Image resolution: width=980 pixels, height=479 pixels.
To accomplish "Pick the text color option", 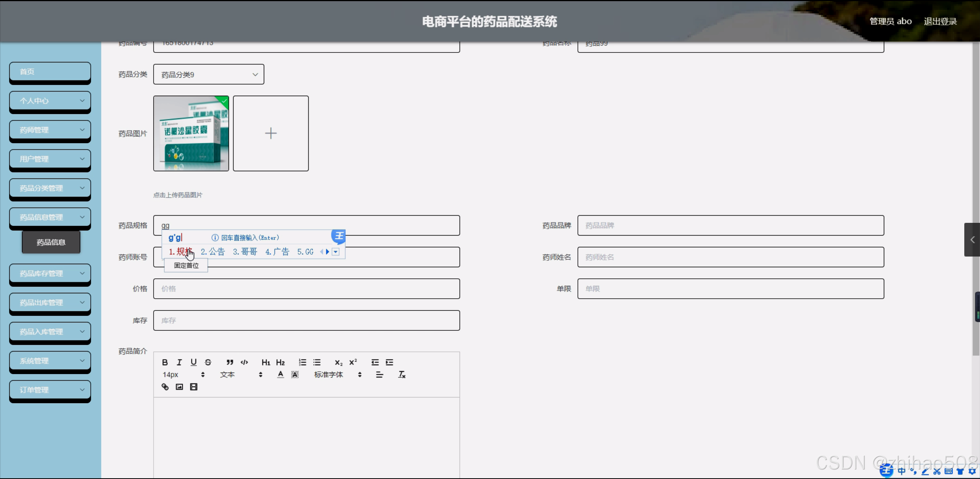I will pyautogui.click(x=280, y=374).
